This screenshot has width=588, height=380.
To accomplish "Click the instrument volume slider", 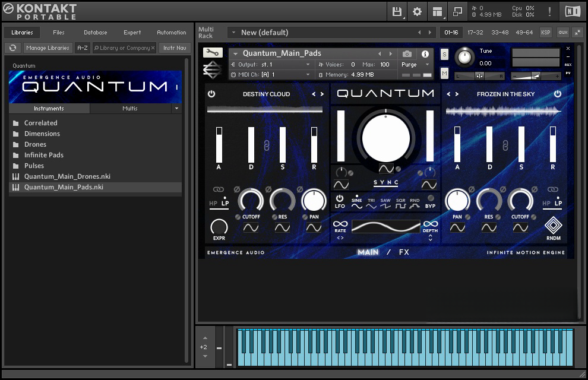I will tap(536, 76).
